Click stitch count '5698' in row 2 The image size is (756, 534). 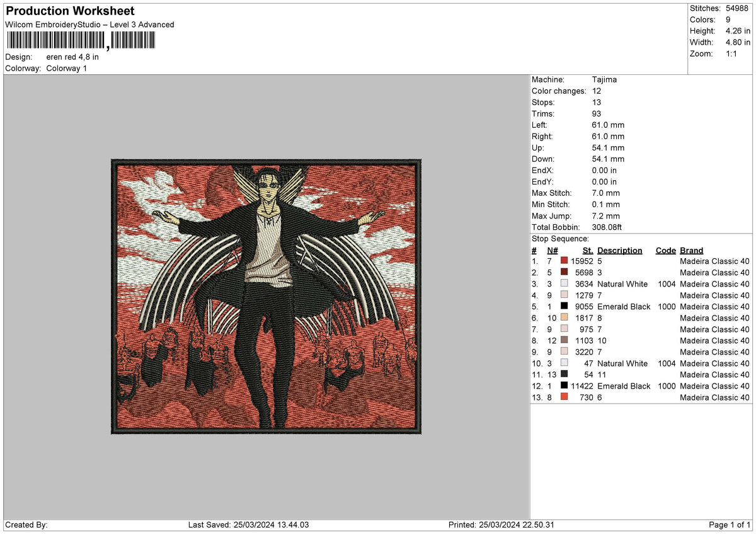click(x=585, y=273)
